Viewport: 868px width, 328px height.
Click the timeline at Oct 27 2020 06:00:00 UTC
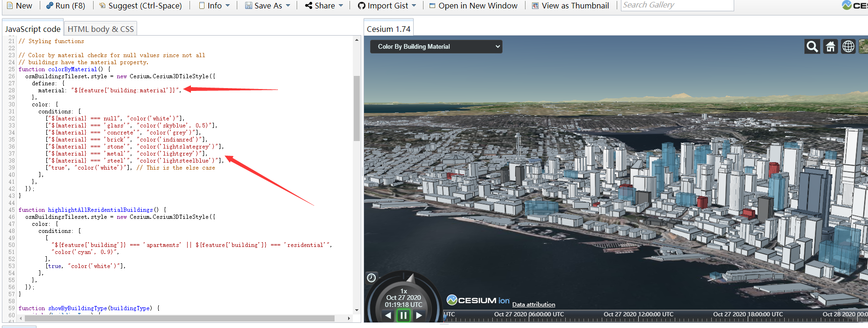pyautogui.click(x=529, y=314)
